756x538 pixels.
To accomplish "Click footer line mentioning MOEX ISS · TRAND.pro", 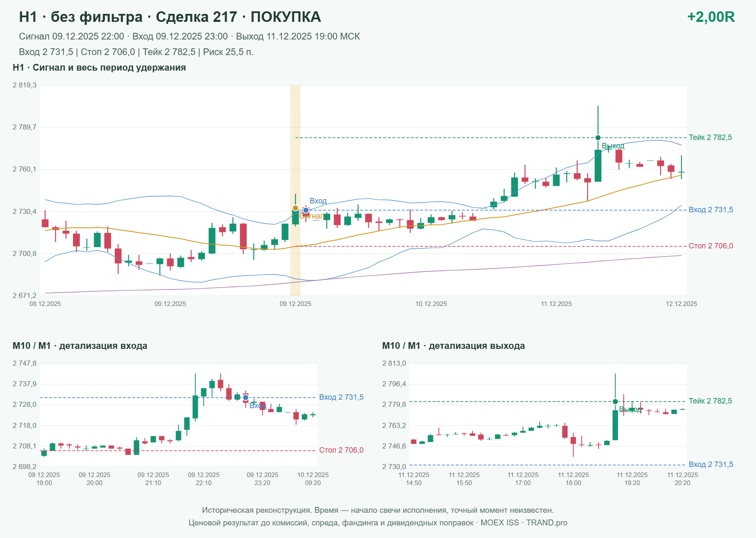I will (x=378, y=523).
